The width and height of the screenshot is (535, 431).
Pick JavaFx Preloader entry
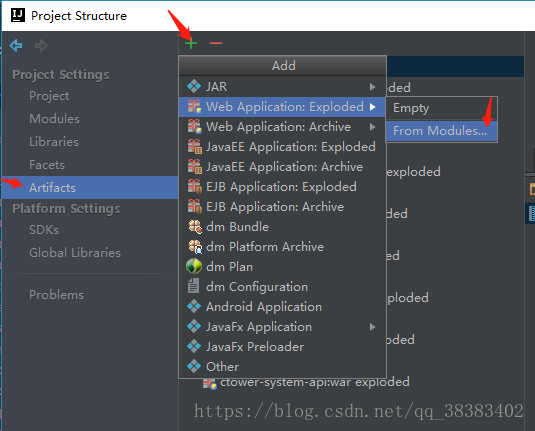pos(282,347)
